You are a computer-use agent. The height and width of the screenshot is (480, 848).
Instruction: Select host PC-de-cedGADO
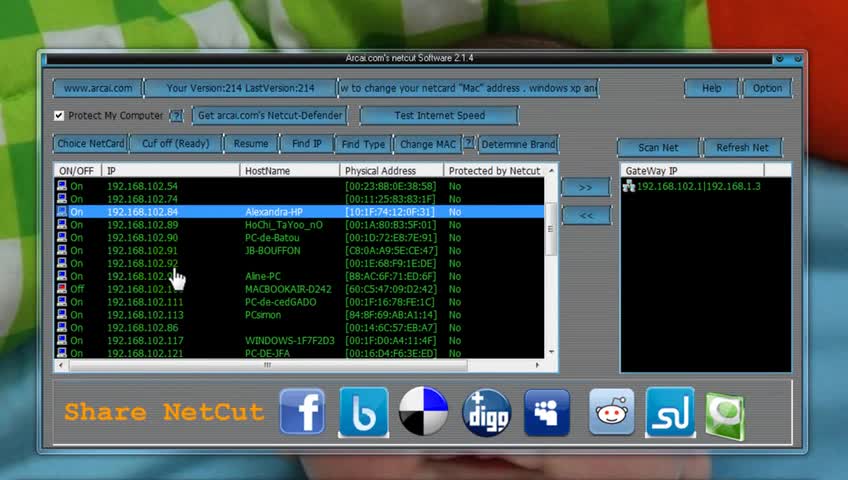tap(280, 302)
